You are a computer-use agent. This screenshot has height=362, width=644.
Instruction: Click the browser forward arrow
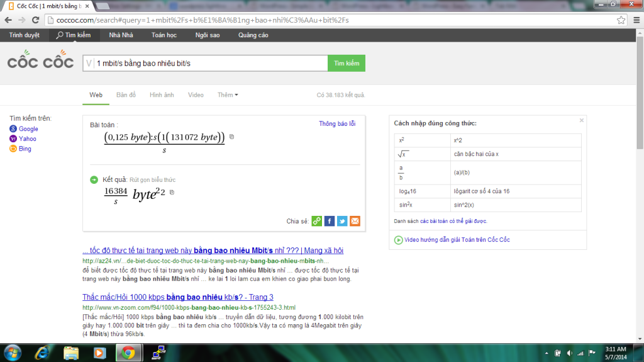pos(22,20)
